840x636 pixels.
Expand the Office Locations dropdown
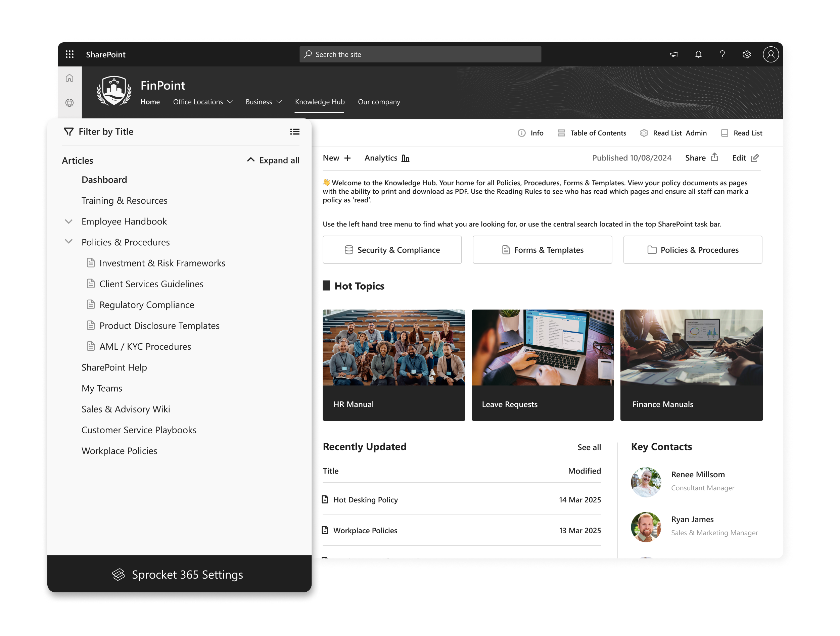203,102
